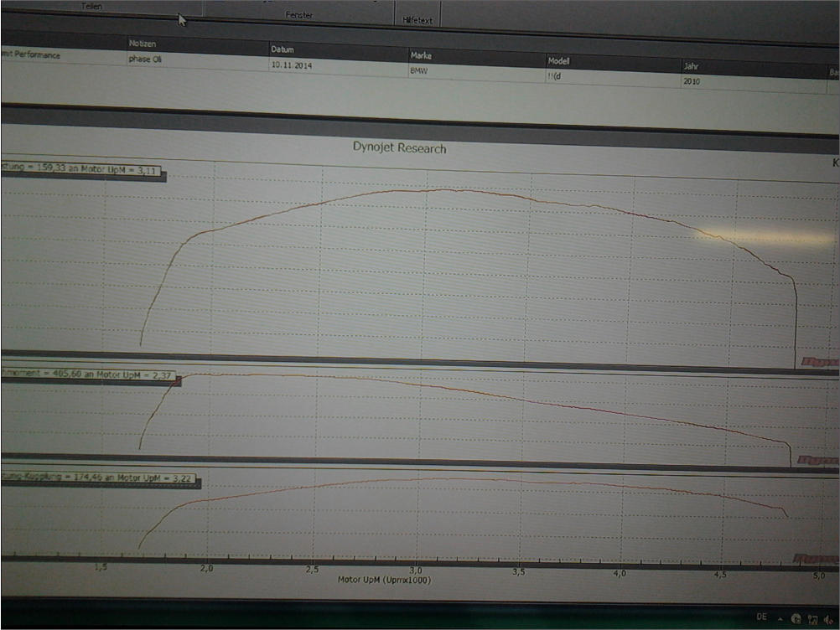This screenshot has height=630, width=840.
Task: Click the Leistung 159,33 graph label
Action: click(80, 169)
